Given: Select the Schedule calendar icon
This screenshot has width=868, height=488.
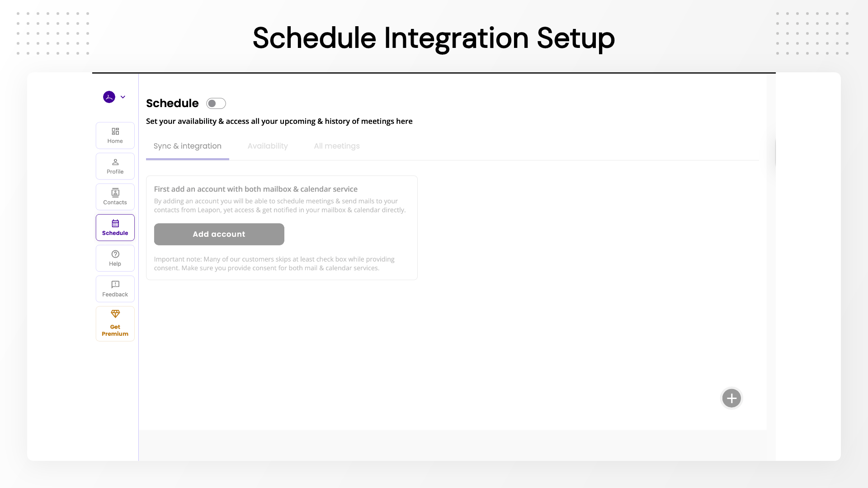Looking at the screenshot, I should [x=115, y=223].
